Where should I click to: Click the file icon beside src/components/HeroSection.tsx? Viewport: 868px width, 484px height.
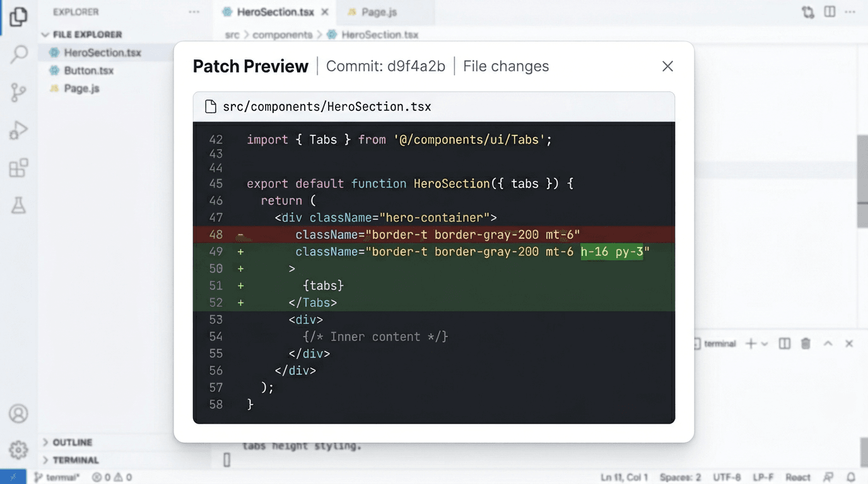pyautogui.click(x=211, y=107)
